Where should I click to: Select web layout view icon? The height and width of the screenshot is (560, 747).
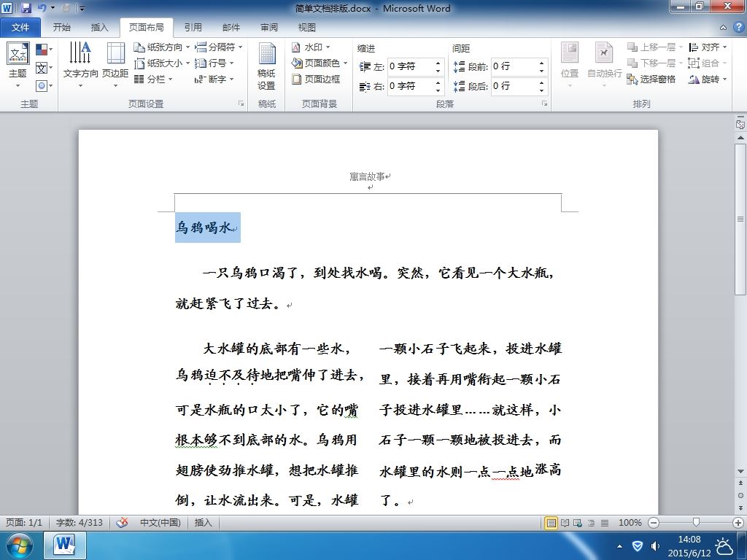(x=578, y=523)
